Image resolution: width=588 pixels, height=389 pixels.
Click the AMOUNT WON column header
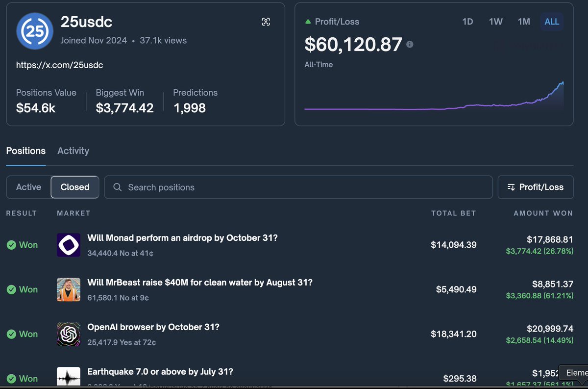(543, 213)
